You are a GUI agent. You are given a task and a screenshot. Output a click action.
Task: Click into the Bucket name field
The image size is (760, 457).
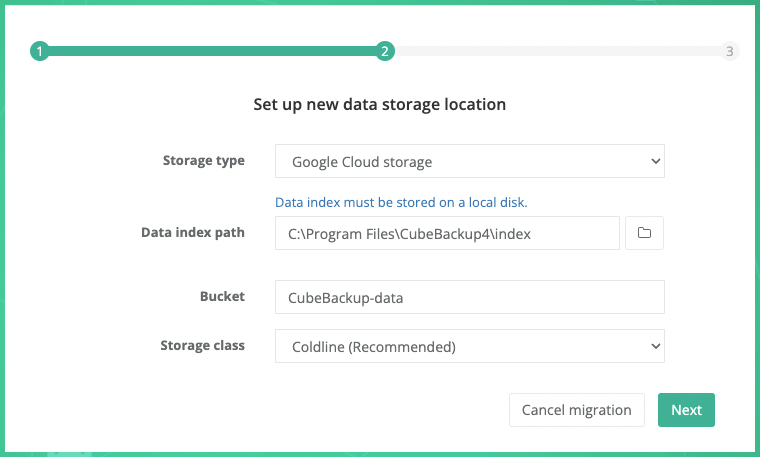(469, 297)
